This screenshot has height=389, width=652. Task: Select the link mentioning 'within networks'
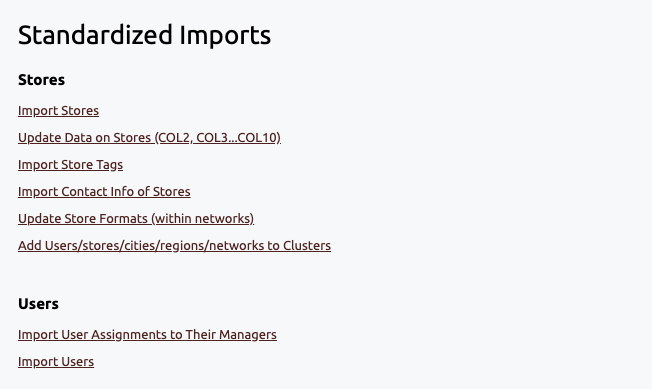click(x=136, y=219)
